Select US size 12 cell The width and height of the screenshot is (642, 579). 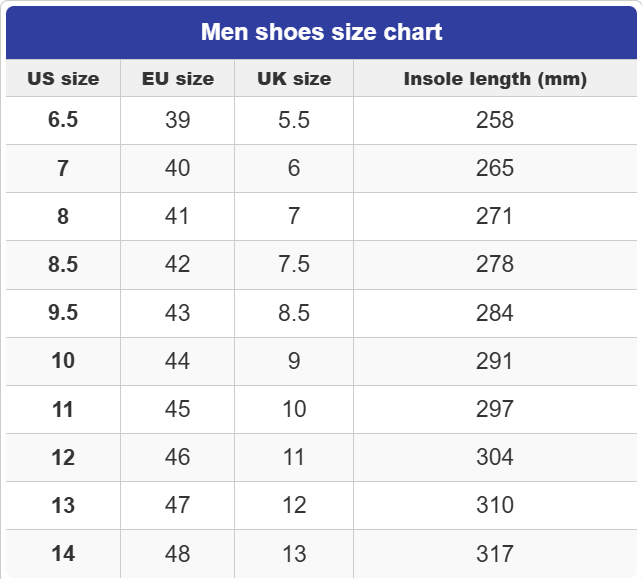[x=63, y=457]
